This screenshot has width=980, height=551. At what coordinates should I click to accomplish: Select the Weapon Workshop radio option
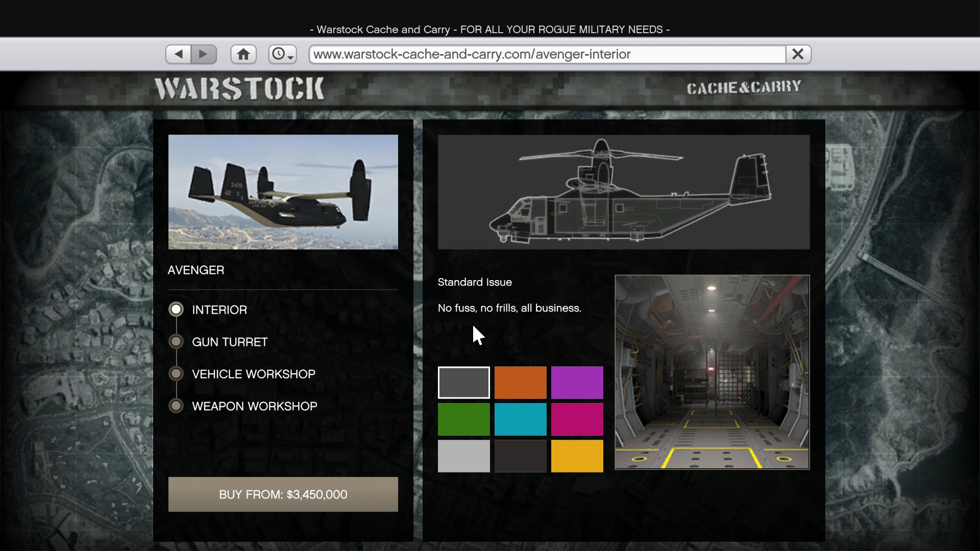click(x=176, y=406)
